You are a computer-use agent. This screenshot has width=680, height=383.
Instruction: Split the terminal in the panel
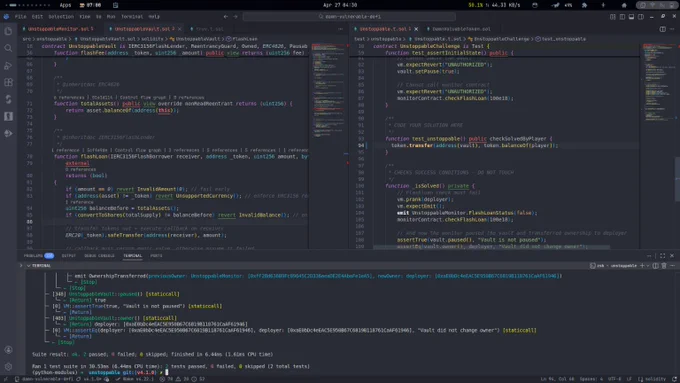click(655, 265)
